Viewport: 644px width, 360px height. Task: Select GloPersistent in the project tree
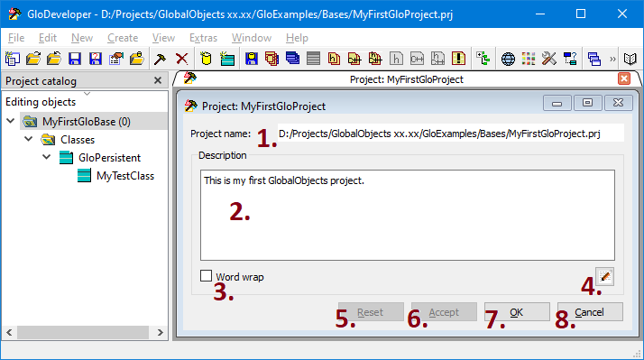click(110, 157)
